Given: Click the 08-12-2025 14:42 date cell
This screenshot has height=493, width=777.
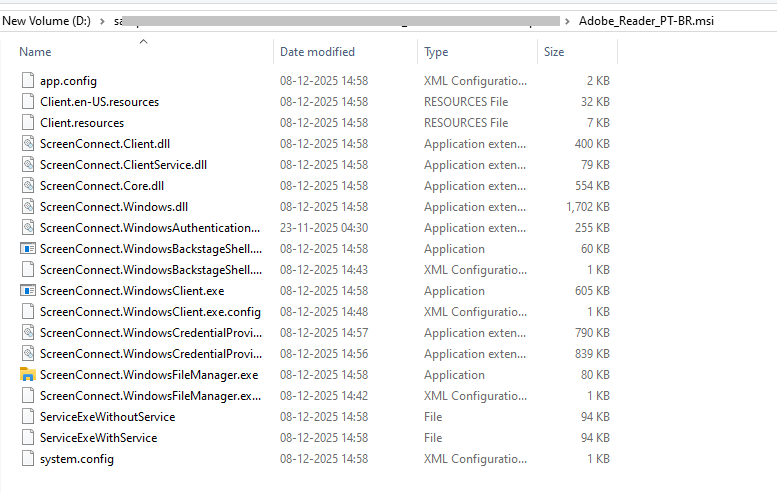Looking at the screenshot, I should tap(324, 395).
